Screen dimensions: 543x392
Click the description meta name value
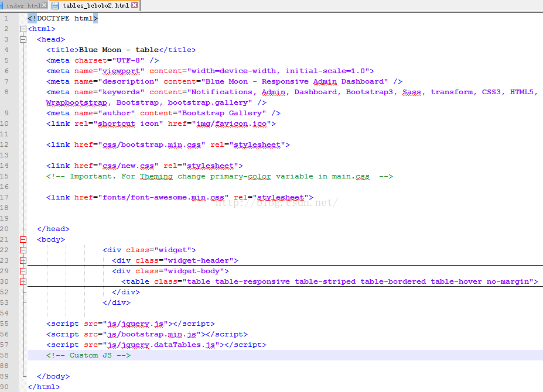(x=128, y=82)
